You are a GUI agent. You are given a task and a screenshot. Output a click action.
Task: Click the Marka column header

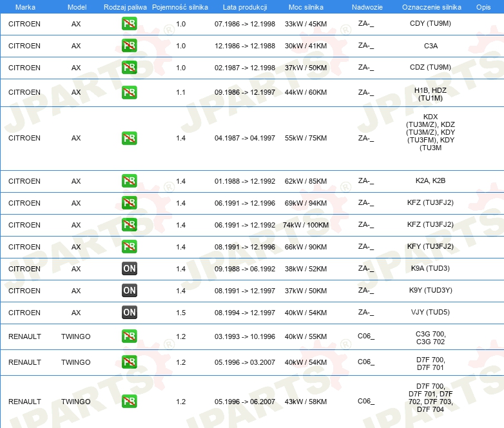click(25, 7)
